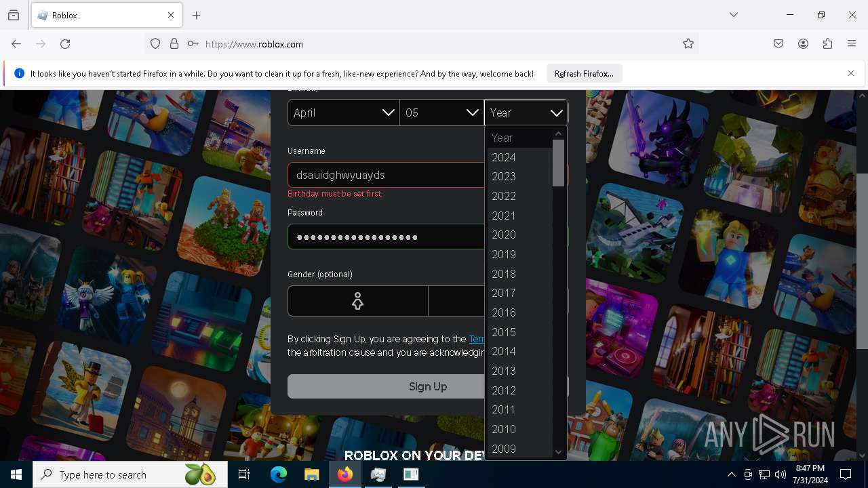Click the taskbar clock showing 8:47 PM
This screenshot has width=868, height=488.
coord(810,474)
